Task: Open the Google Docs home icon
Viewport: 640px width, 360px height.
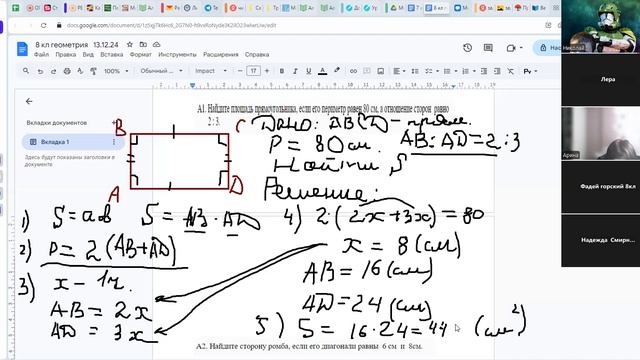Action: [x=22, y=49]
